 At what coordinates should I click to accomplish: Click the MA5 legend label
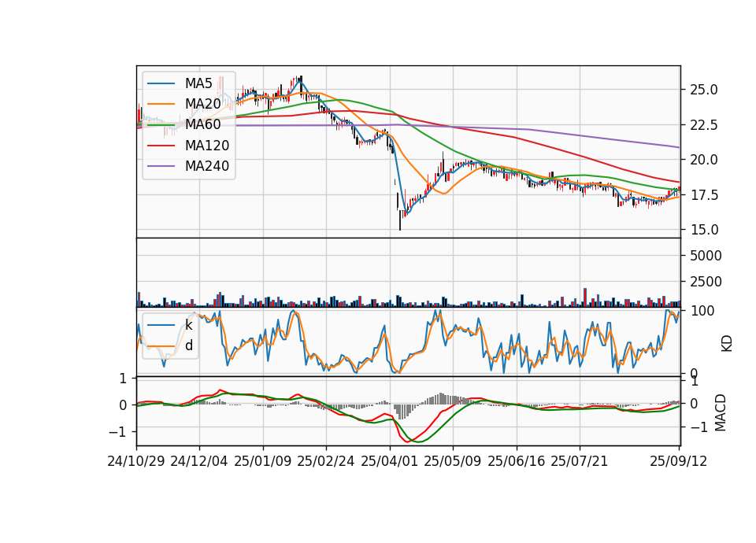tap(198, 83)
